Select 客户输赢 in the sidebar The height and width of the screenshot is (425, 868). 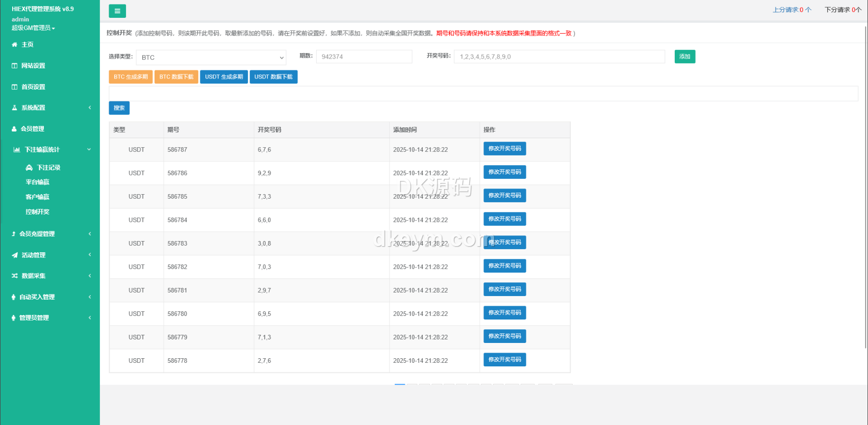point(38,197)
